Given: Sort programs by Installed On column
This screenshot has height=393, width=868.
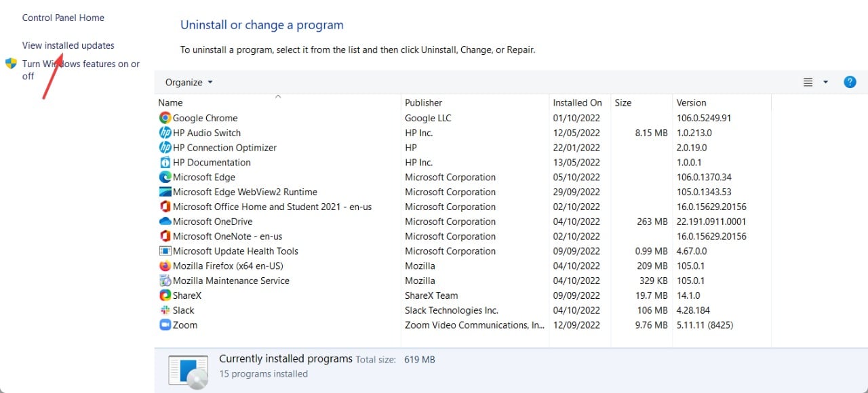Looking at the screenshot, I should pos(577,103).
